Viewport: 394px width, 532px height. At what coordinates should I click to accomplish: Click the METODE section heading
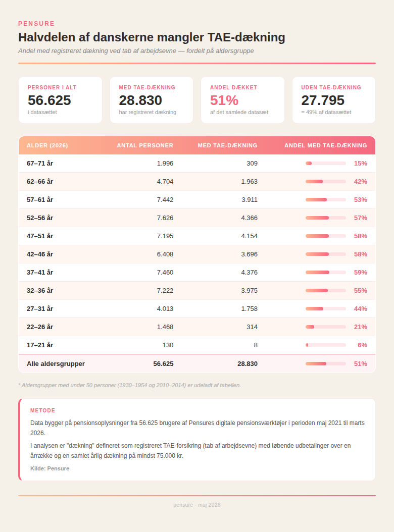coord(42,410)
